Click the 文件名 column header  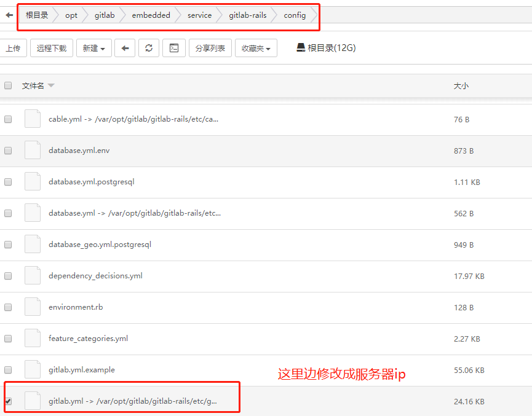[x=33, y=86]
